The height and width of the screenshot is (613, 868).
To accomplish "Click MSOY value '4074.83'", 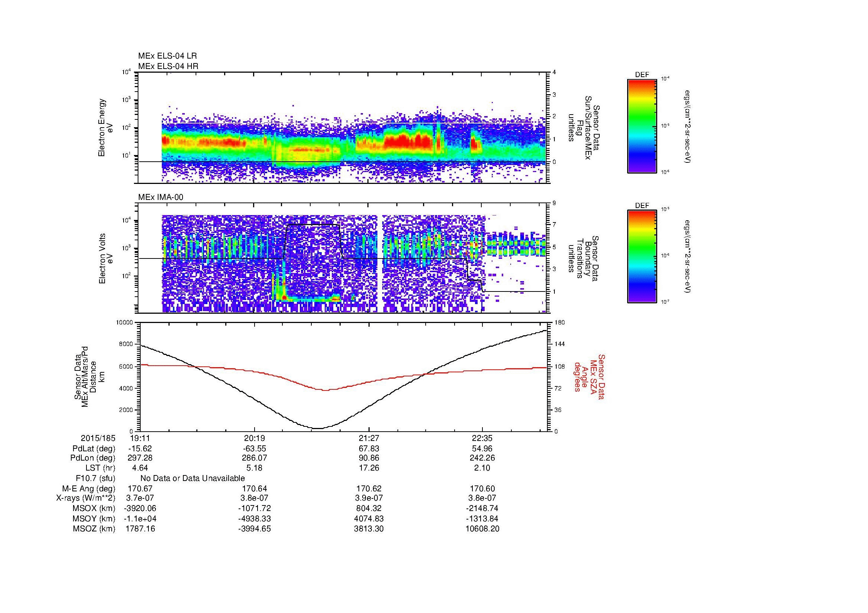I will coord(369,518).
